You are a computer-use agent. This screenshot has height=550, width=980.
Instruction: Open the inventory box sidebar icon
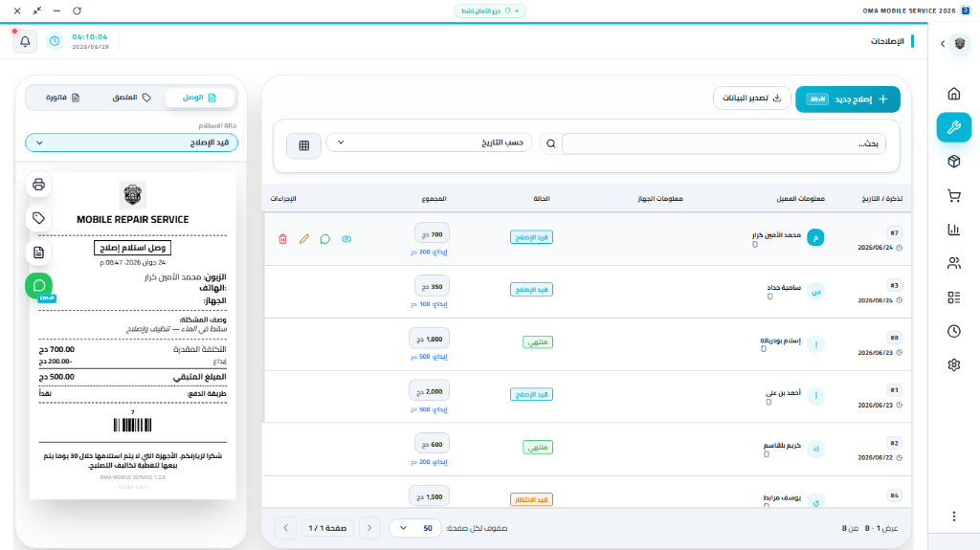[954, 162]
